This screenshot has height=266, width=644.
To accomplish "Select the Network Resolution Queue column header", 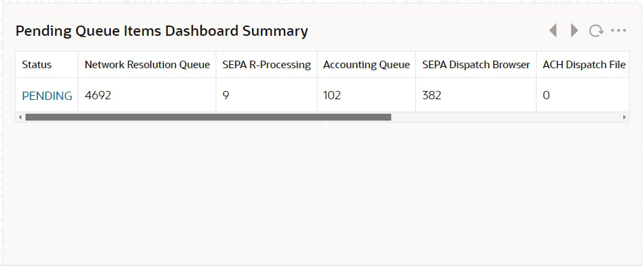I will pos(147,65).
